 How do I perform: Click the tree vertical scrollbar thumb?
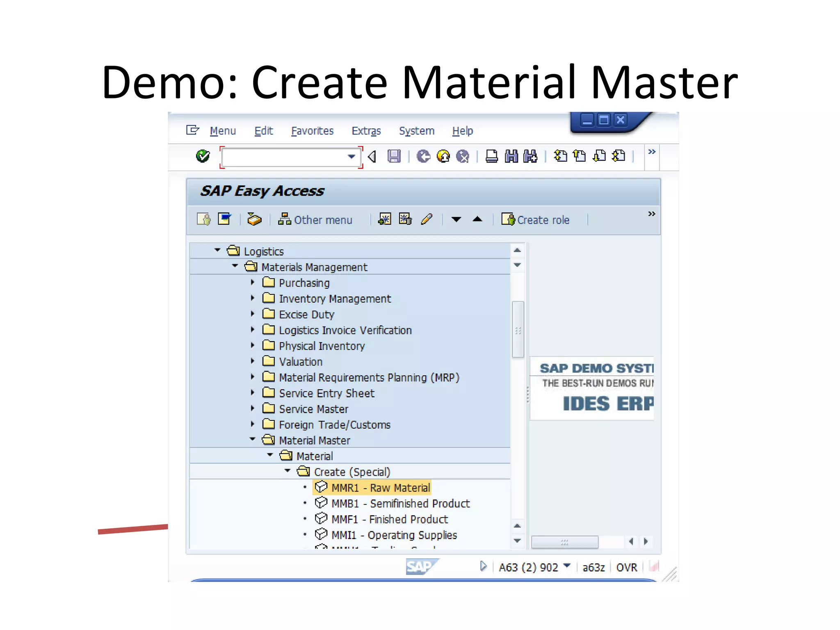(518, 329)
